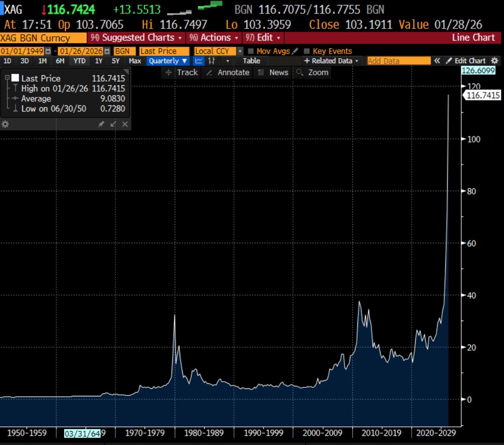The height and width of the screenshot is (445, 504).
Task: Open Edit dropdown menu
Action: click(x=263, y=38)
